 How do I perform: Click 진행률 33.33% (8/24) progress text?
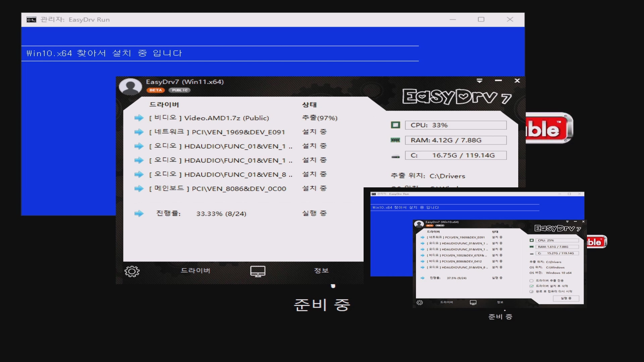click(x=201, y=214)
